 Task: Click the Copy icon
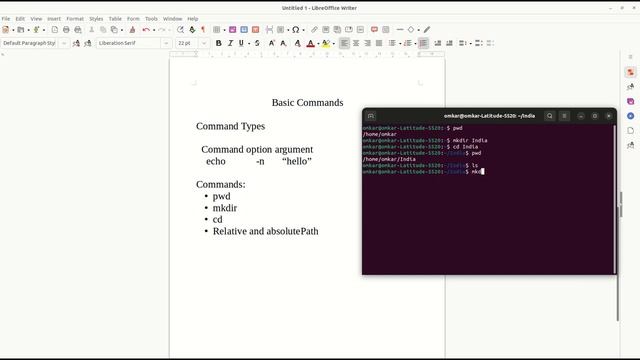(103, 30)
